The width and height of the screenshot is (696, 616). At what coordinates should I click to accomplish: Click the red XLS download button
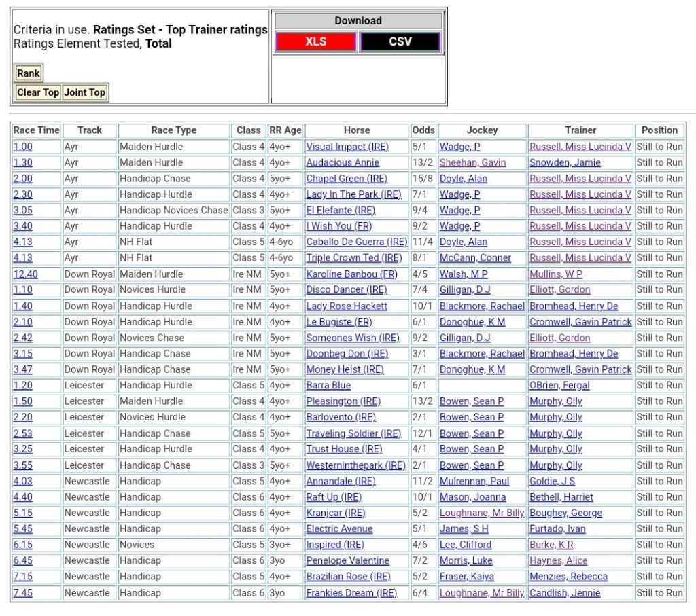[x=315, y=41]
